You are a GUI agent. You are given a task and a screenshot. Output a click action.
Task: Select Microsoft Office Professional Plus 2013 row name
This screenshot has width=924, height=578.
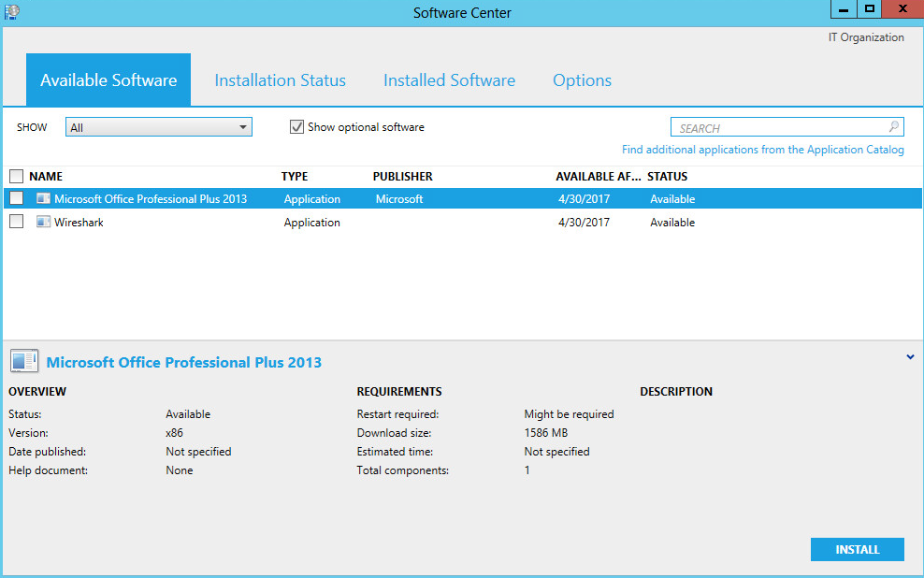coord(151,199)
